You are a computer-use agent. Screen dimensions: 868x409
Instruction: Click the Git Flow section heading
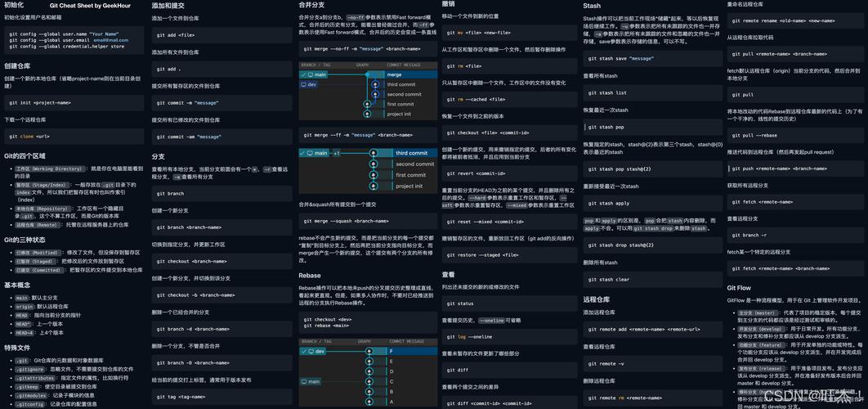click(739, 288)
